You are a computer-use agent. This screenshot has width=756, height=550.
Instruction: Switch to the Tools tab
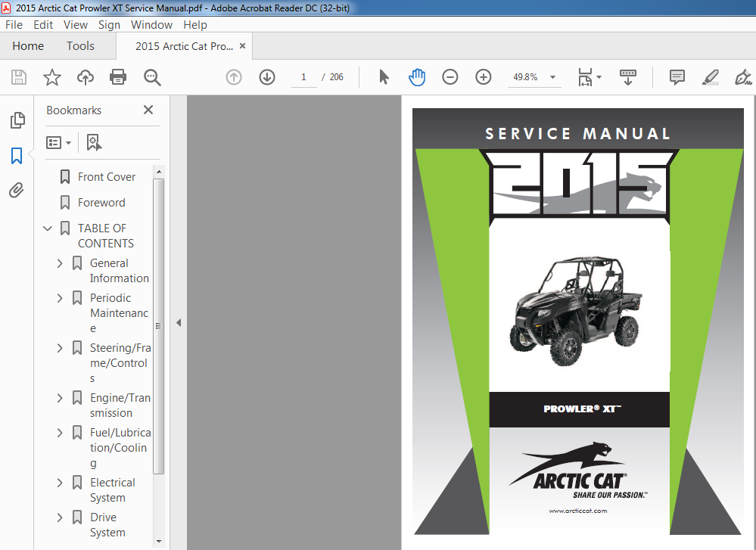[80, 46]
